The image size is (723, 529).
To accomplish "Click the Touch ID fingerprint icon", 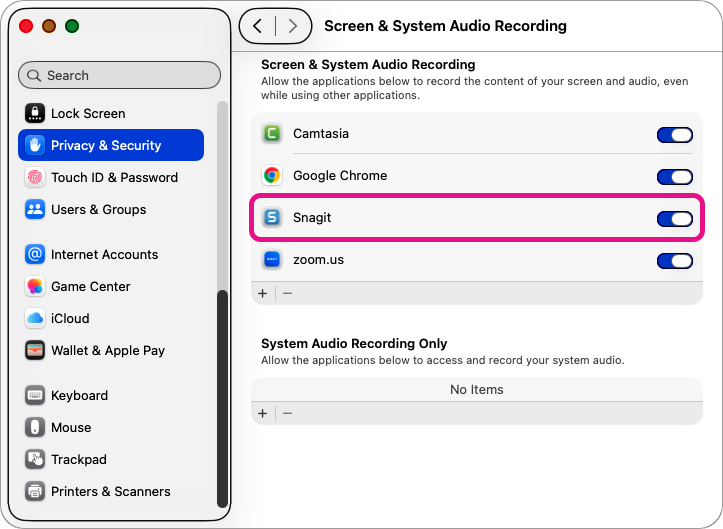I will (x=35, y=177).
